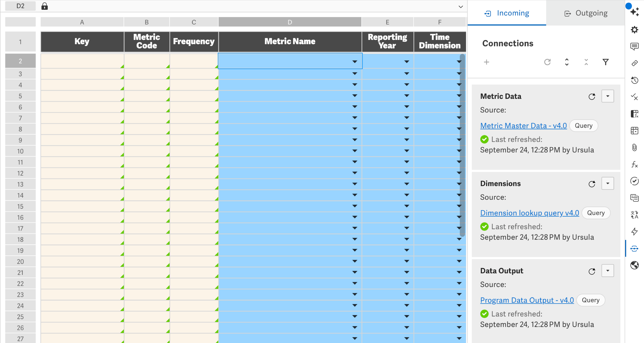
Task: Open Dimension lookup query v4.0 link
Action: (x=530, y=213)
